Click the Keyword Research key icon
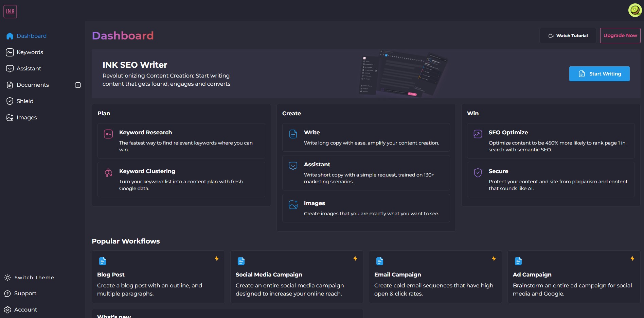644x318 pixels. pos(108,134)
